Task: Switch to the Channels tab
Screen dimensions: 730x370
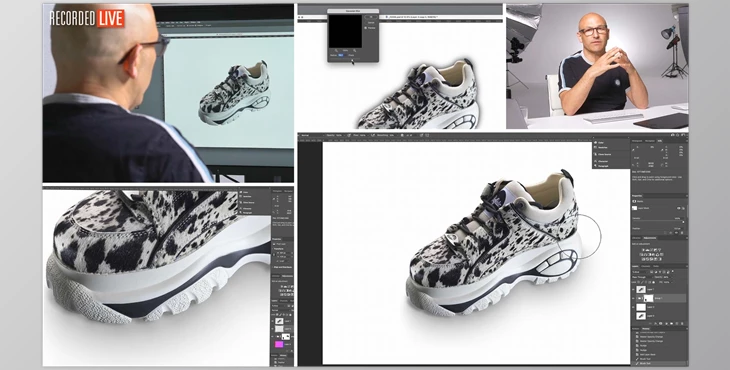Action: (646, 266)
